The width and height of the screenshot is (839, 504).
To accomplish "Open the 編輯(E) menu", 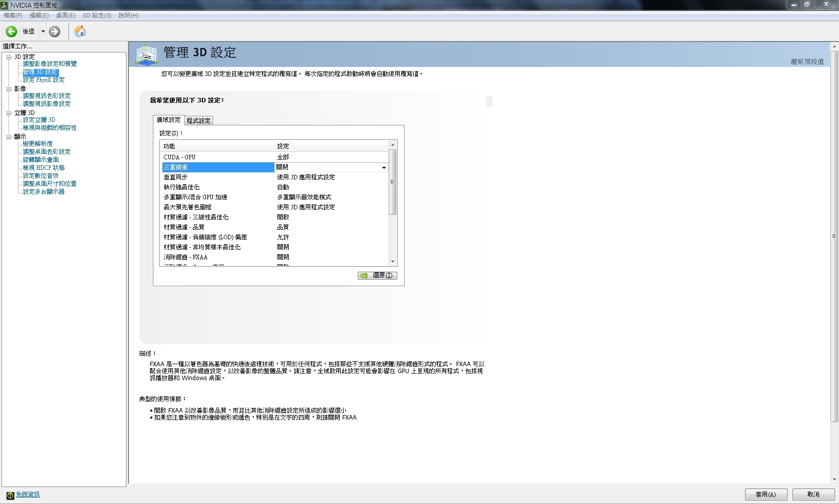I will tap(39, 15).
